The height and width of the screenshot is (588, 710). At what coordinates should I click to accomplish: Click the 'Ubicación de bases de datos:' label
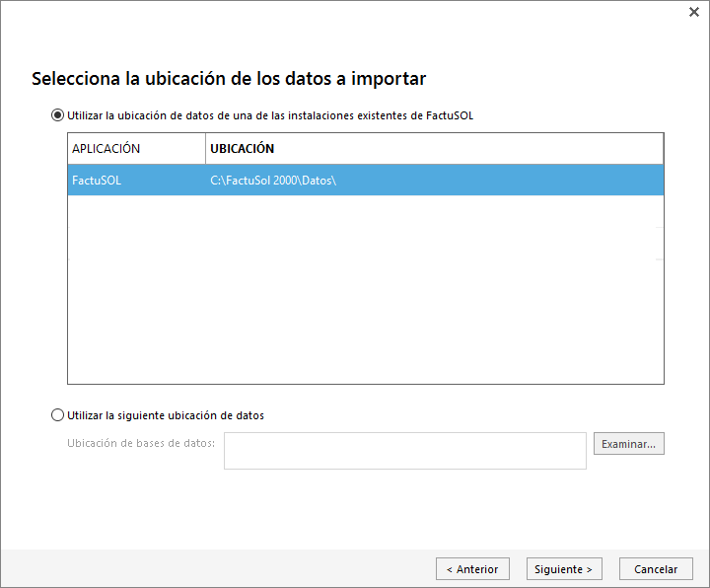[141, 443]
